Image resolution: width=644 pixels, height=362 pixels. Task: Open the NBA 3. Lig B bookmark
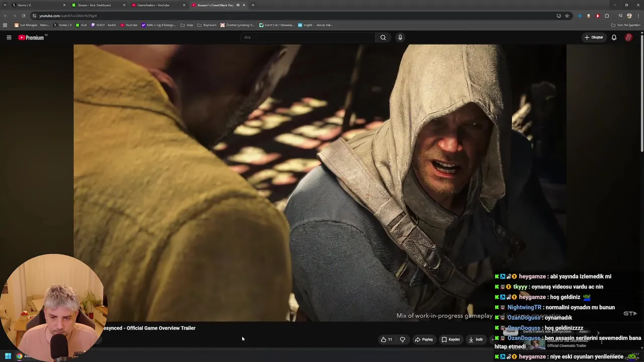(x=158, y=25)
